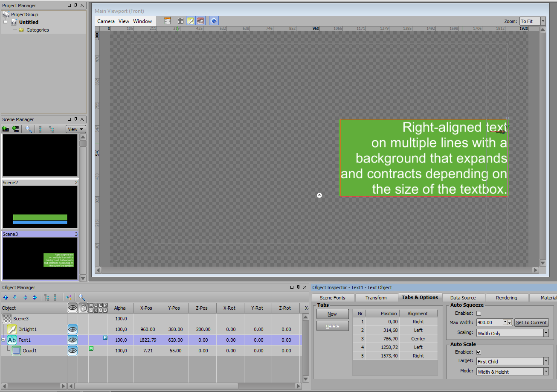Open the Scaling Width Only dropdown
This screenshot has height=392, width=557.
point(513,333)
